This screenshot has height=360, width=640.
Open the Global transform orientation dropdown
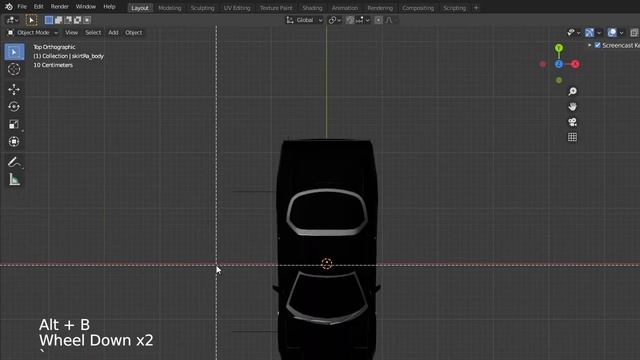pyautogui.click(x=304, y=20)
